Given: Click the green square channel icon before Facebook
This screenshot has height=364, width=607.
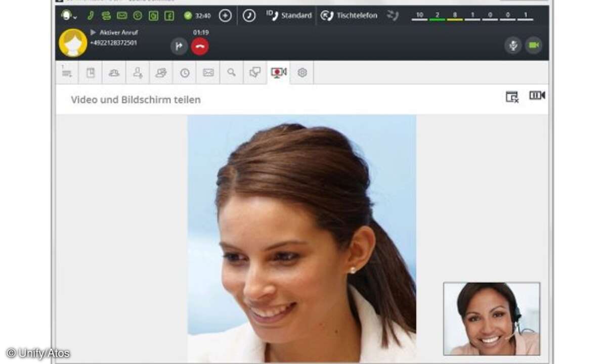Looking at the screenshot, I should [x=153, y=16].
